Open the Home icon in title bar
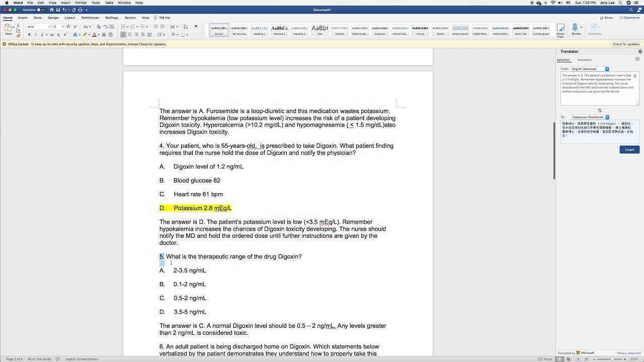 [x=51, y=10]
